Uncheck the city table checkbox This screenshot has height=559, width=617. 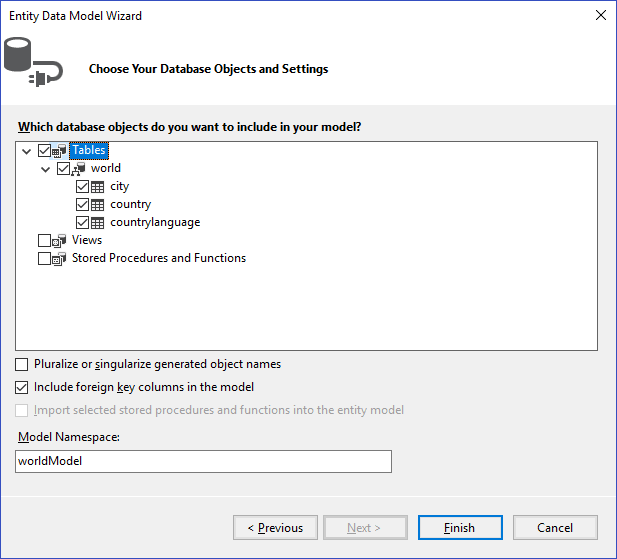tap(82, 187)
